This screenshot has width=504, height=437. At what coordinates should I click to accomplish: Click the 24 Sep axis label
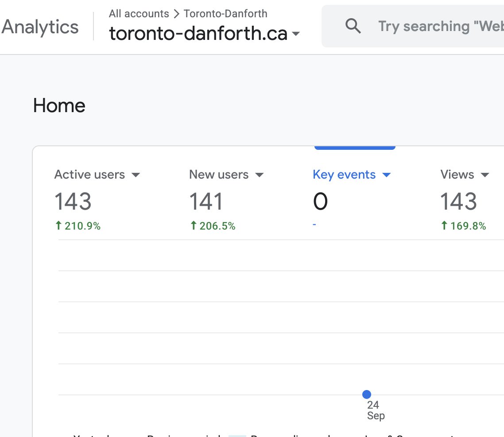(x=376, y=410)
